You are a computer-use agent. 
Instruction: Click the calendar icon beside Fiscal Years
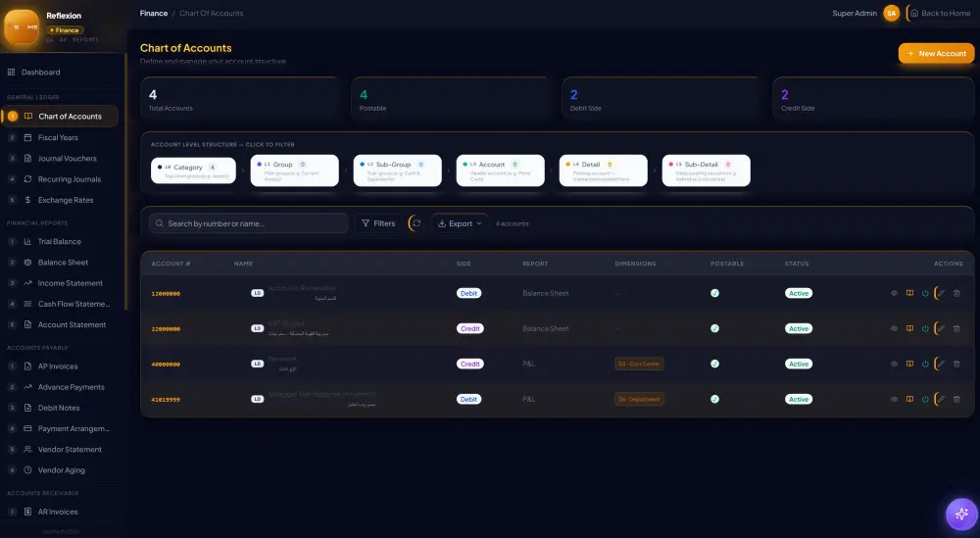[27, 137]
